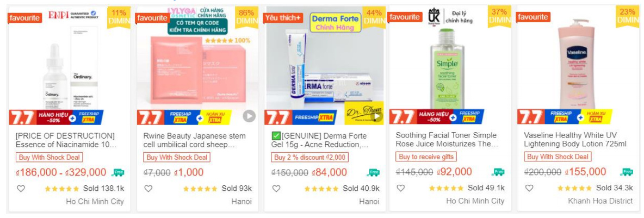
Task: Click free shipping truck on Vaseline Lotion
Action: click(x=627, y=172)
